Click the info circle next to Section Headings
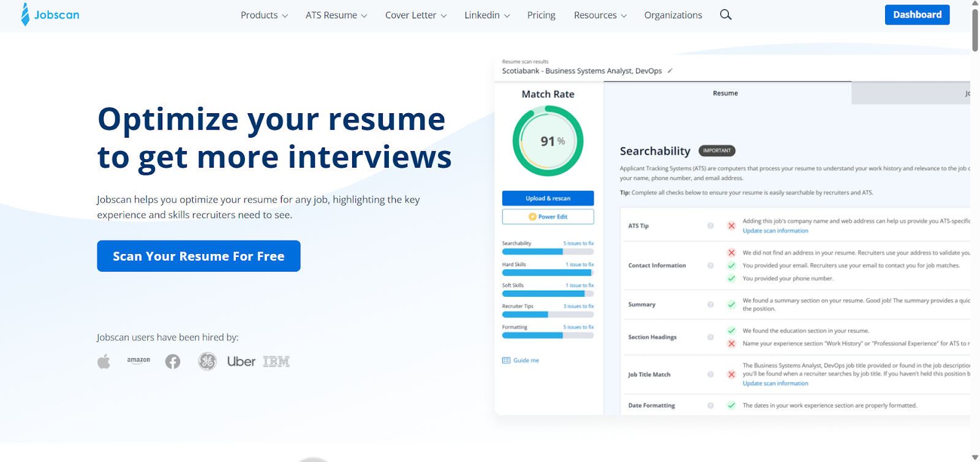980x462 pixels. point(710,337)
